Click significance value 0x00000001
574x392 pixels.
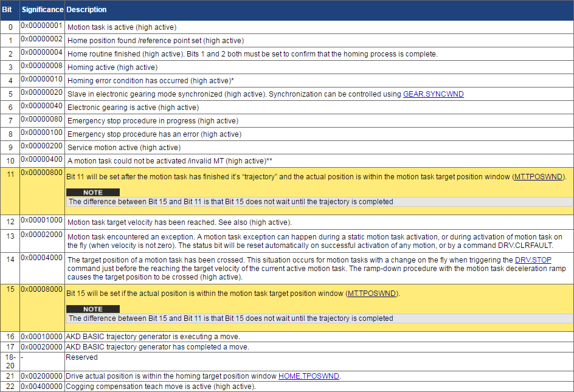[x=42, y=26]
